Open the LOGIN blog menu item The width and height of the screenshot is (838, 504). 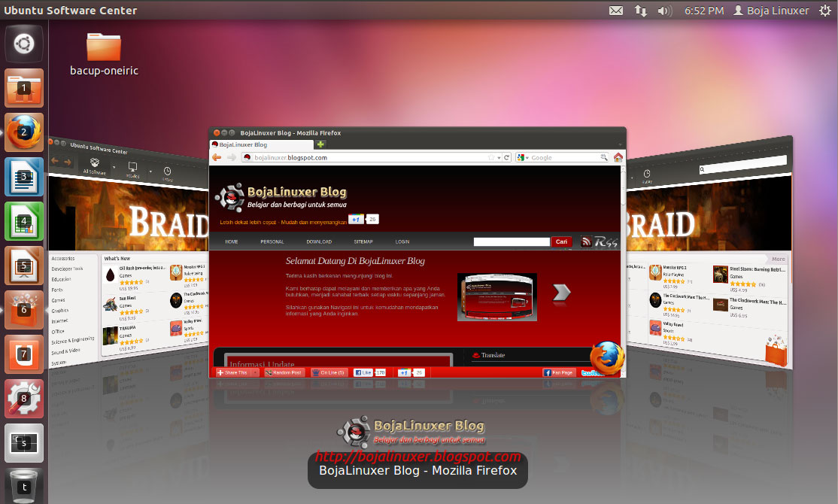click(x=402, y=241)
